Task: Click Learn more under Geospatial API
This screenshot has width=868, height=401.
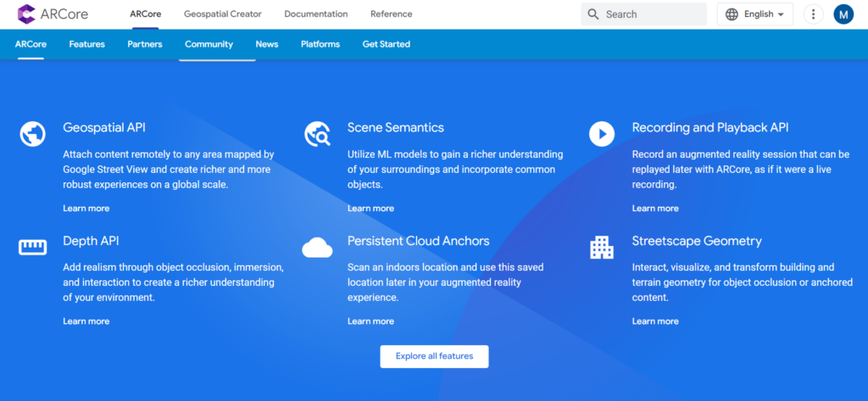Action: pos(86,209)
